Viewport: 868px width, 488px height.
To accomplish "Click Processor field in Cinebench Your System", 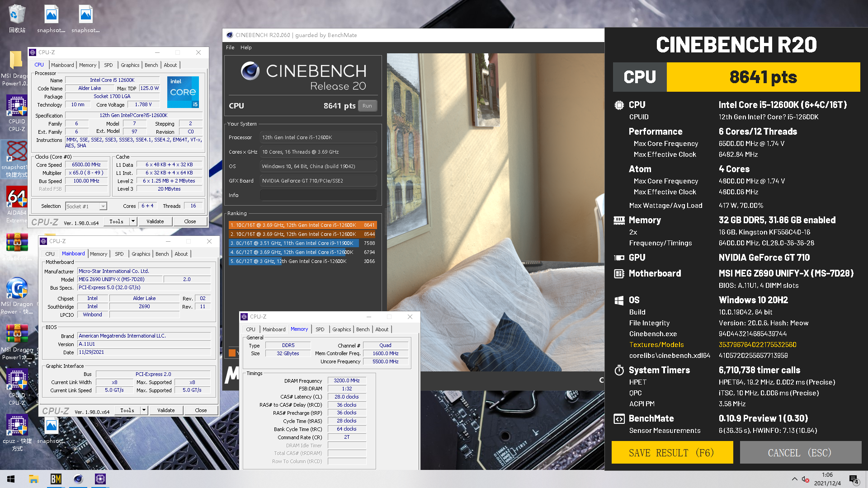I will (x=318, y=137).
